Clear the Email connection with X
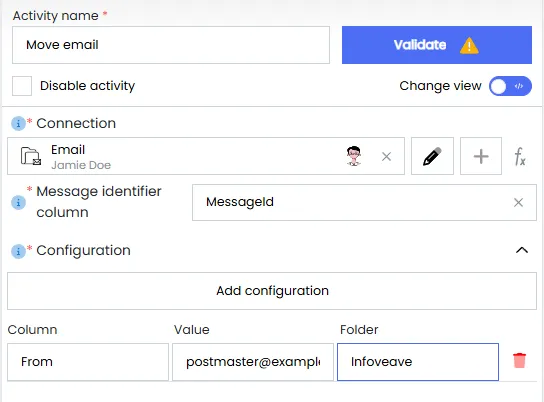544x402 pixels. coord(386,156)
